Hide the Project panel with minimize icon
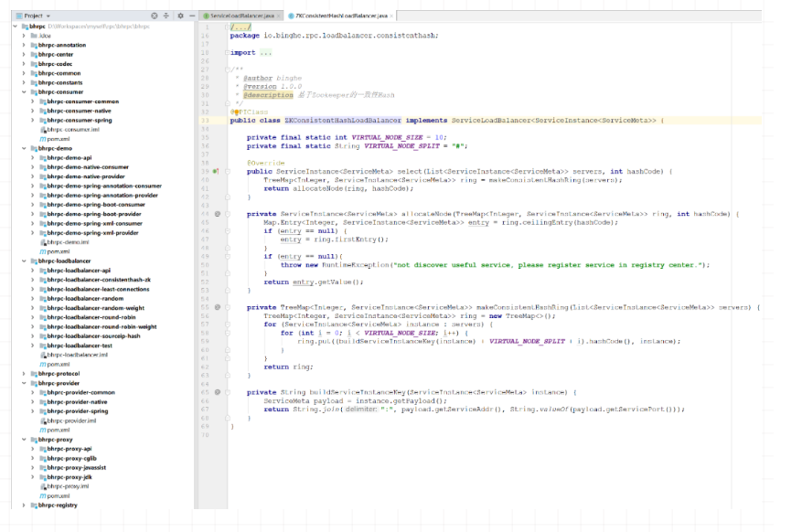The width and height of the screenshot is (802, 532). (191, 16)
